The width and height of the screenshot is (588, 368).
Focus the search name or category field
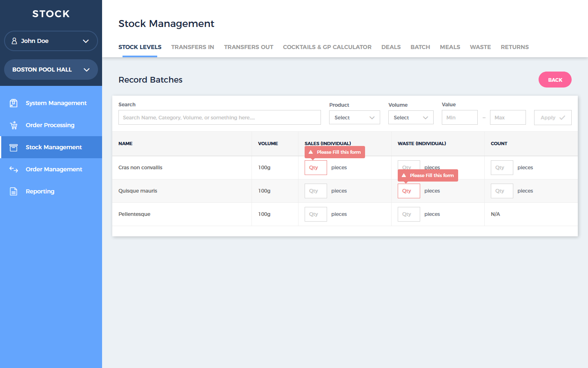pyautogui.click(x=219, y=118)
